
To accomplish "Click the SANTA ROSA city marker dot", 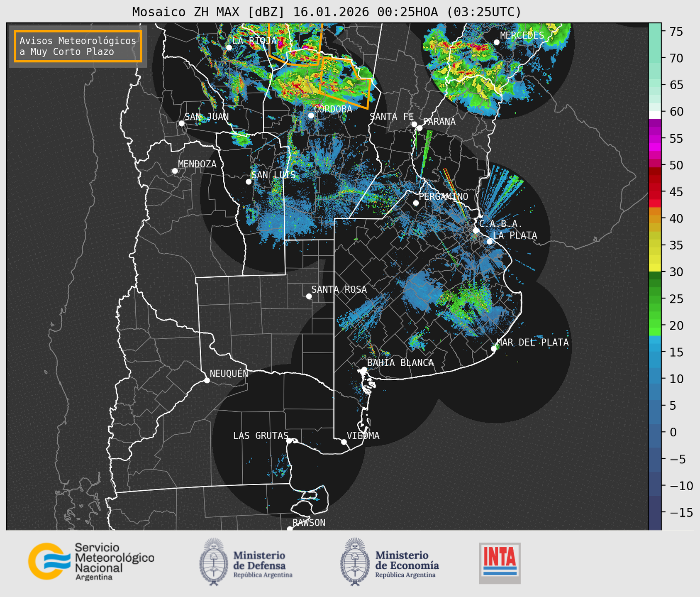I will [x=309, y=296].
